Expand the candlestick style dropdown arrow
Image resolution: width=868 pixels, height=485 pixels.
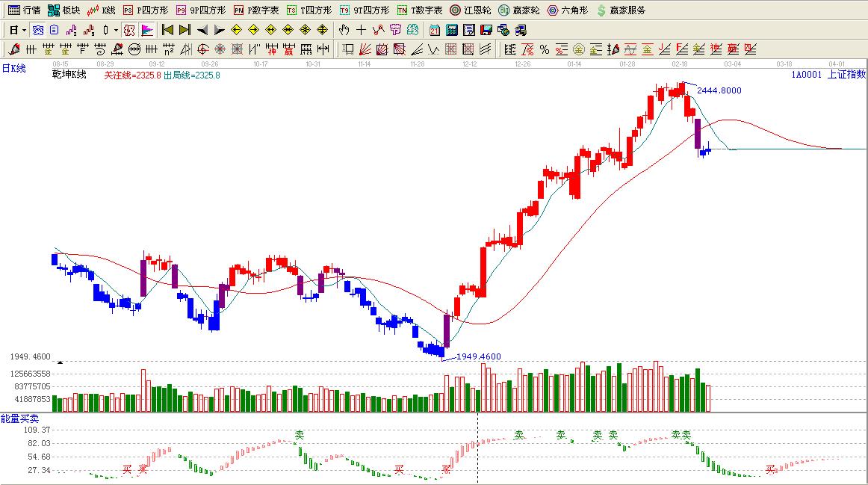(116, 30)
